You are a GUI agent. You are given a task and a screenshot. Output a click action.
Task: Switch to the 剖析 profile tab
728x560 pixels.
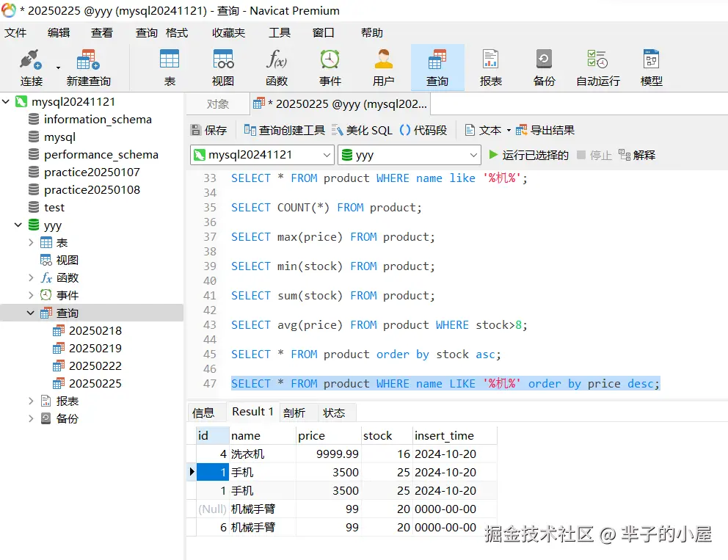point(294,412)
